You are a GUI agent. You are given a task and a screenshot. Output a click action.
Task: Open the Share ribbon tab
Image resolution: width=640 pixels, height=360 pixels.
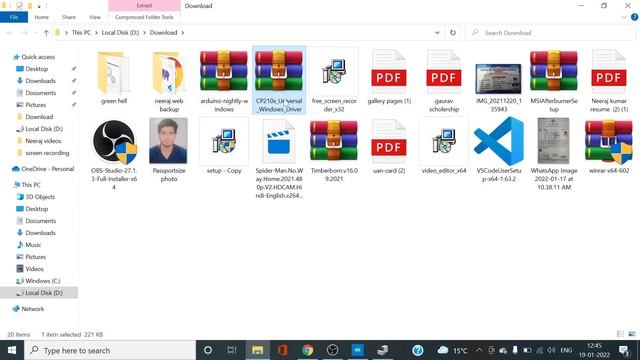click(69, 17)
